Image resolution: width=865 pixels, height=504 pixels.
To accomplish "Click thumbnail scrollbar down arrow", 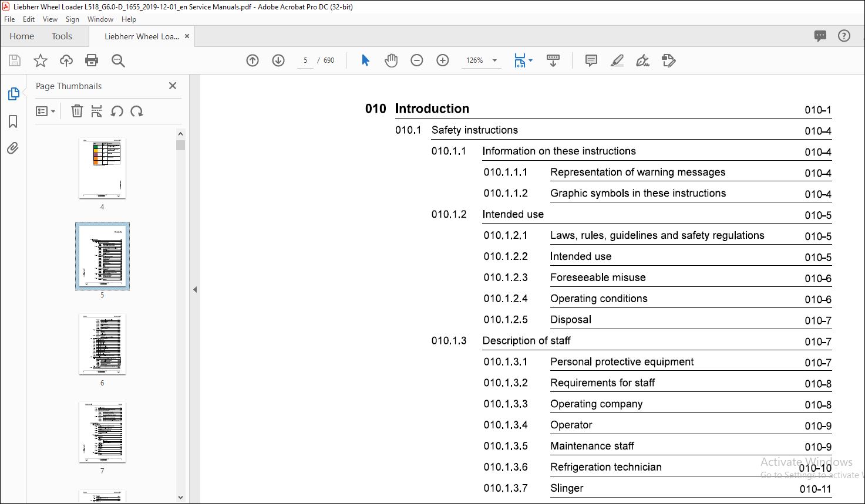I will 180,497.
